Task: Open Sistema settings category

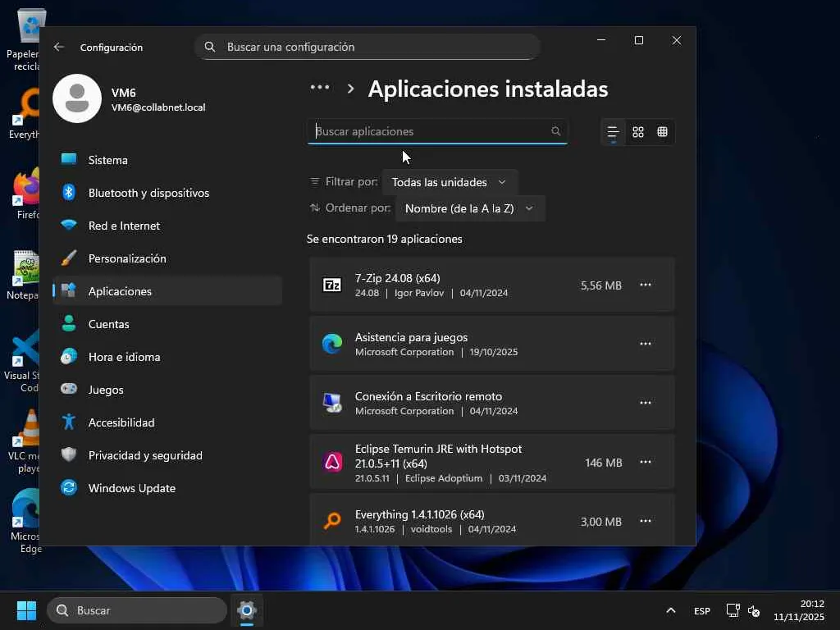Action: coord(167,160)
